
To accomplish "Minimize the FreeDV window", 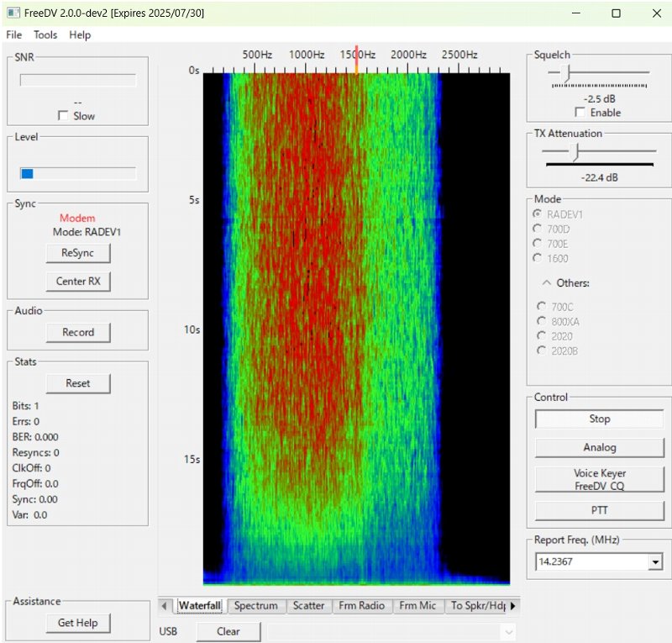I will click(x=576, y=13).
